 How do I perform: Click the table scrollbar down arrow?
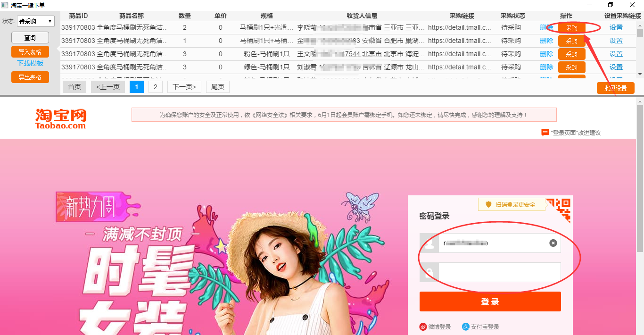coord(640,74)
